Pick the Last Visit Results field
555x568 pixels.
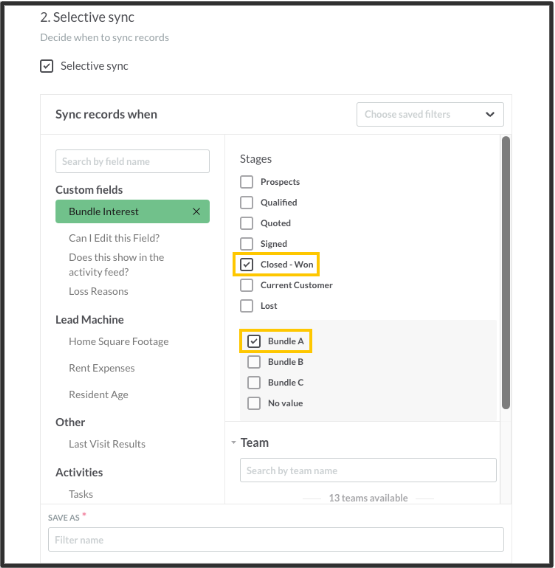tap(107, 444)
